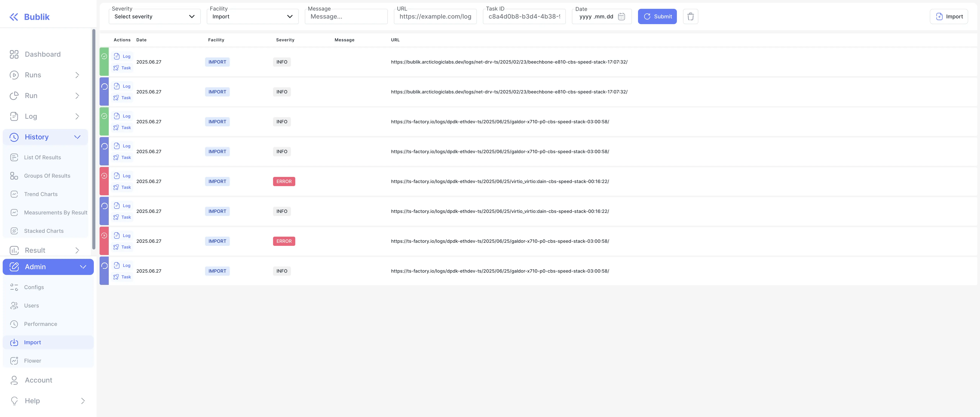Click the Import button at top right
Screen dimensions: 980x417
click(x=948, y=17)
